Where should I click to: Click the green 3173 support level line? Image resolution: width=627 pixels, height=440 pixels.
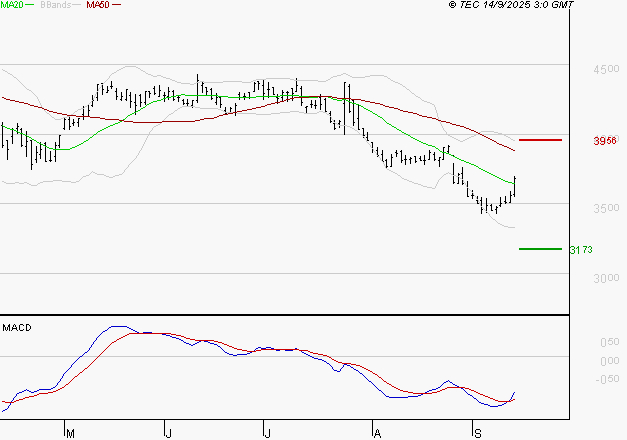click(540, 248)
